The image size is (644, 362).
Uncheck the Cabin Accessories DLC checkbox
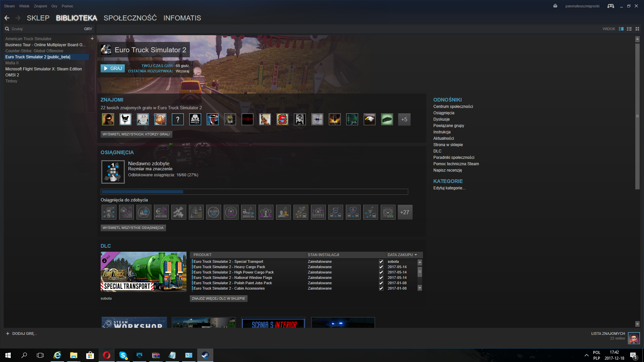[x=381, y=288]
